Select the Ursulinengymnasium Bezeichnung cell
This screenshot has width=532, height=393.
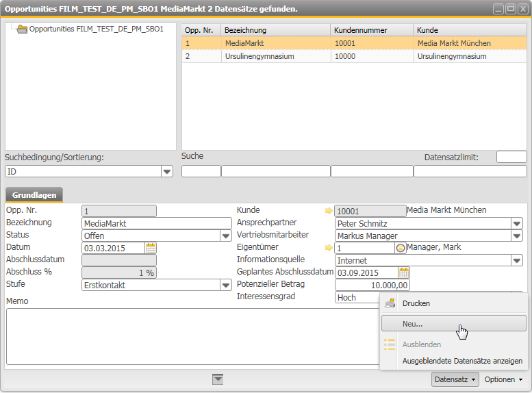coord(276,56)
